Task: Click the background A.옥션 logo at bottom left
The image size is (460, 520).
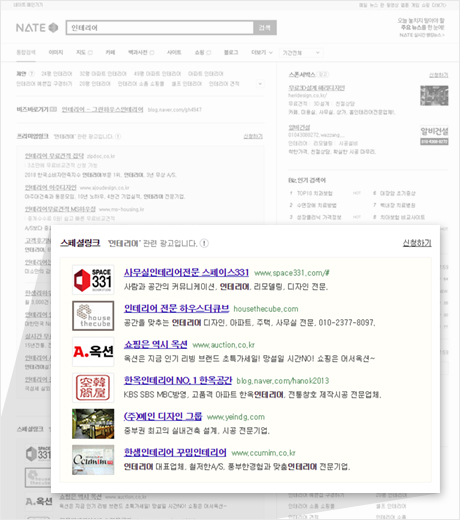Action: (39, 501)
